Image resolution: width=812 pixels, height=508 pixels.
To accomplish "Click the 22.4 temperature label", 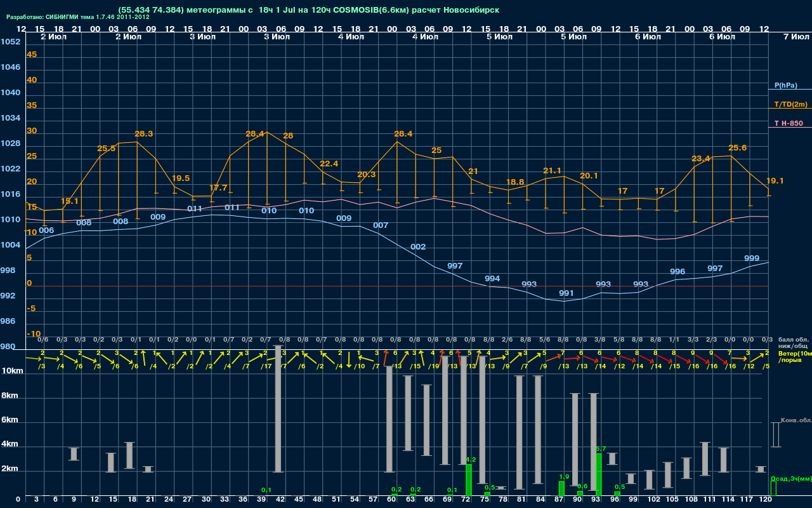I will [329, 164].
